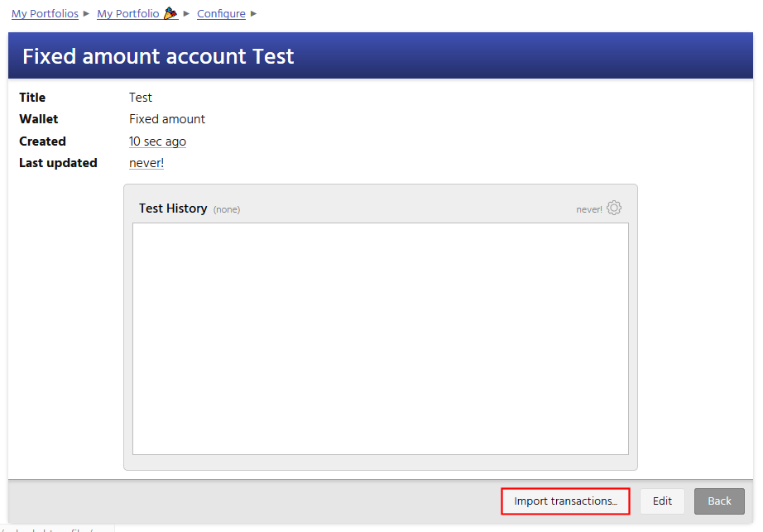This screenshot has width=763, height=532.
Task: Click the arrow after the pencil icon
Action: tap(187, 13)
